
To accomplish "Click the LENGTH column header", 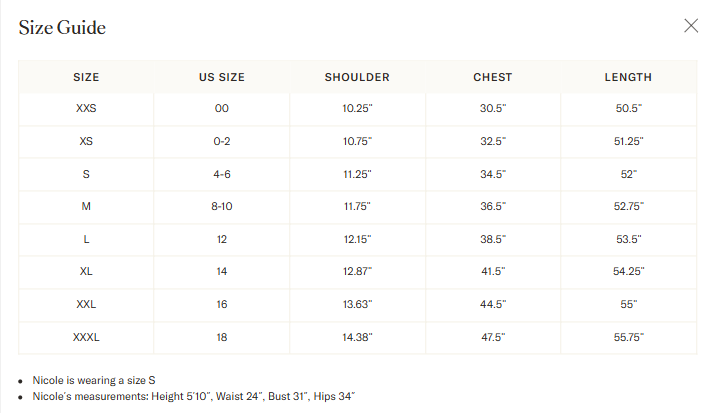I will (628, 77).
